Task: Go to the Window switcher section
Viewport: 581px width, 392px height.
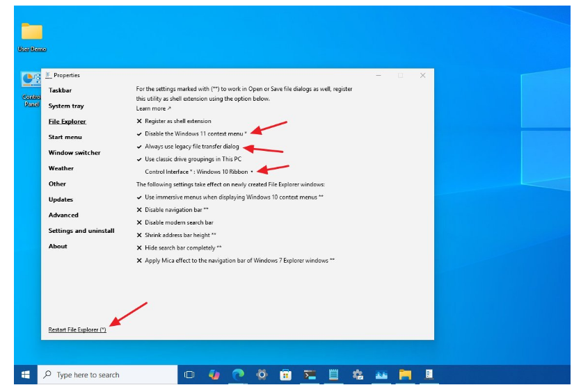Action: [x=74, y=153]
